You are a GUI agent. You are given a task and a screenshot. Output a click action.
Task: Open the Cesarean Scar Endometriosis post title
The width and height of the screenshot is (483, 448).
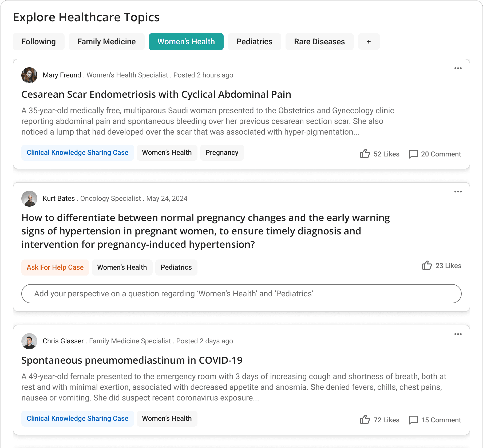[x=156, y=95]
